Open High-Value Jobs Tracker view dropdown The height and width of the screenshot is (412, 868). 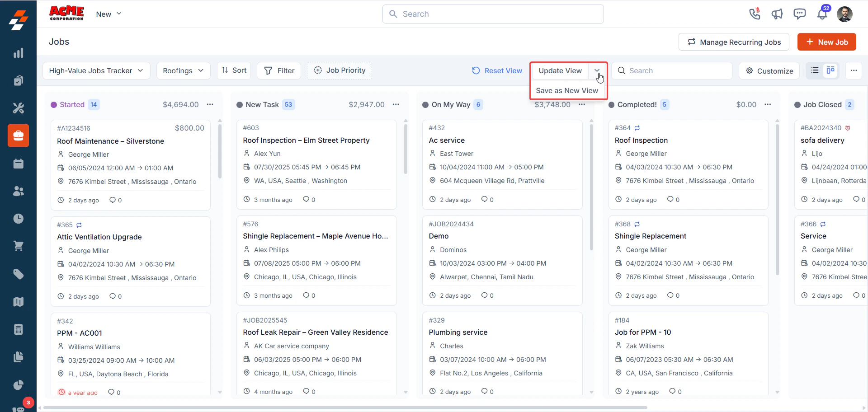[x=96, y=70]
